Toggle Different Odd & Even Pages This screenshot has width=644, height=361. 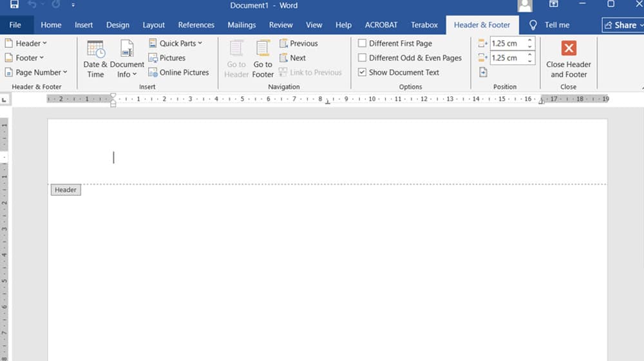[362, 58]
